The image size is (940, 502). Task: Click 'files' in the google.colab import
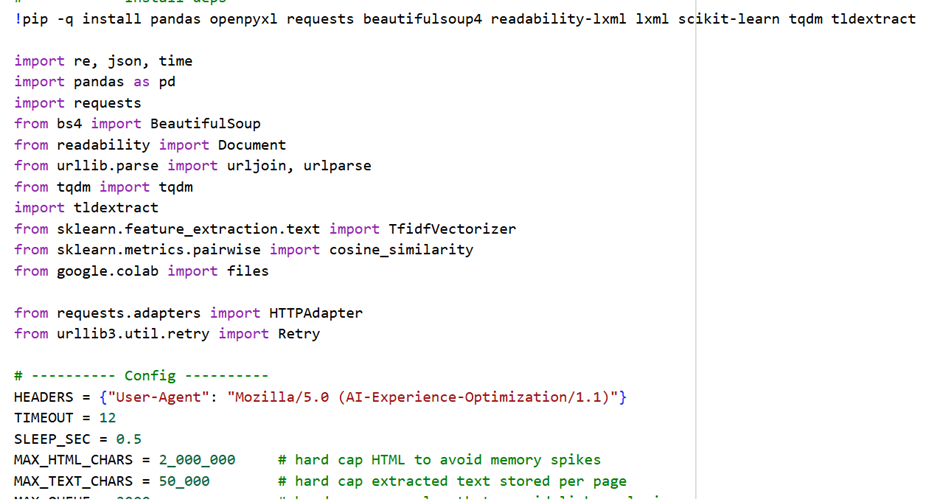[x=247, y=271]
